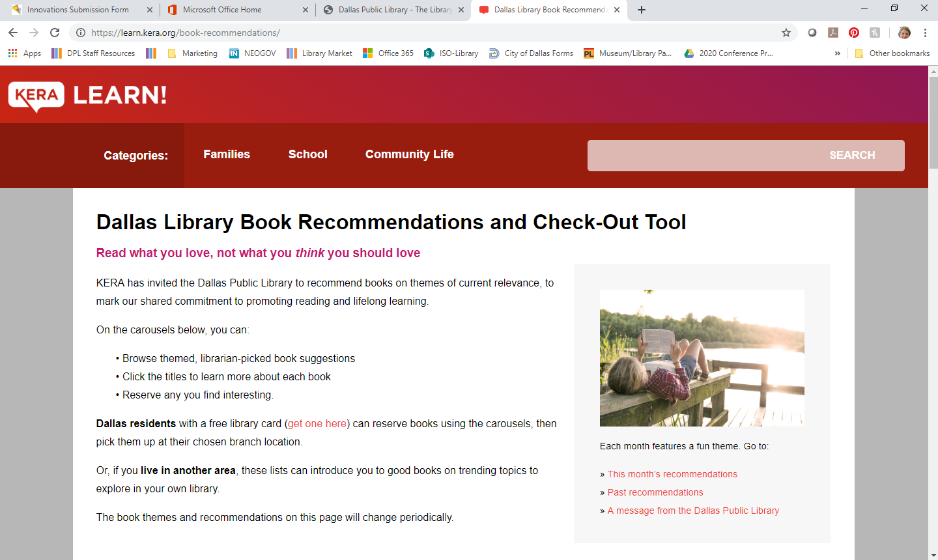The width and height of the screenshot is (938, 560).
Task: Close the Innovations Submission Form tab
Action: [x=150, y=10]
